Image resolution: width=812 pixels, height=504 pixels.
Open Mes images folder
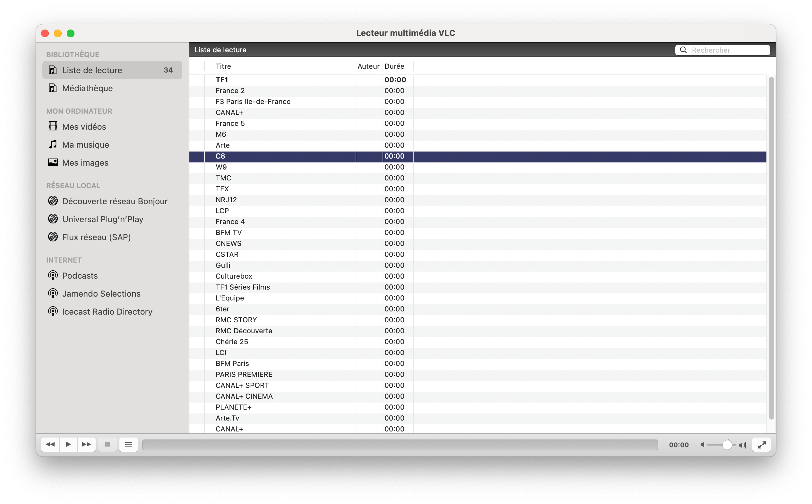point(112,163)
